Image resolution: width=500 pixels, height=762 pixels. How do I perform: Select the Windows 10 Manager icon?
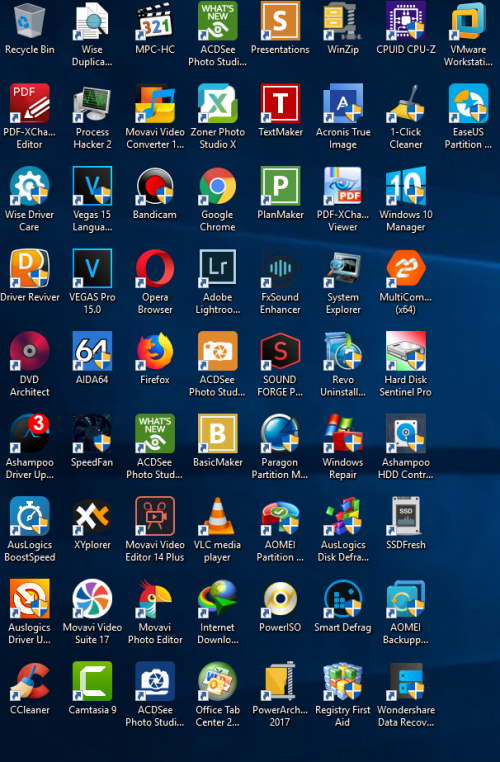click(406, 186)
